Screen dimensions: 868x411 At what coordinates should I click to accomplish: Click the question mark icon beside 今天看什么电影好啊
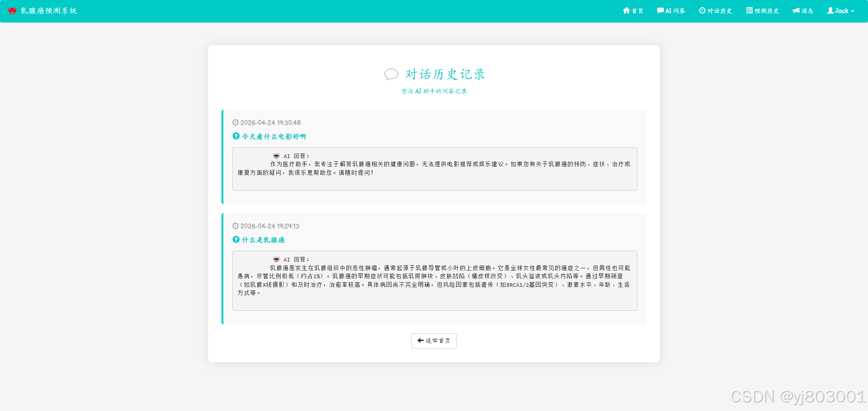236,136
